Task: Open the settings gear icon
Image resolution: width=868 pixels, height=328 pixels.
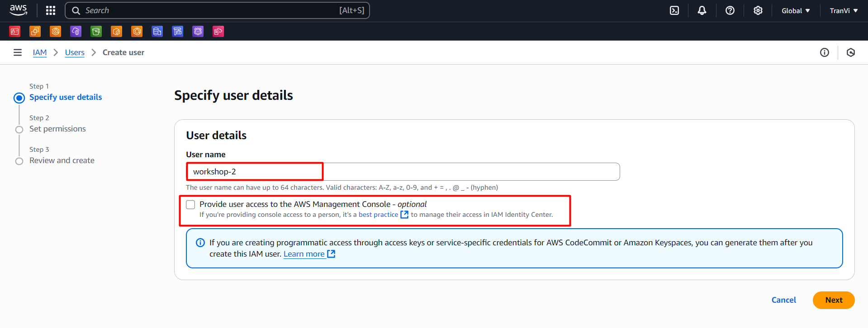Action: click(758, 10)
